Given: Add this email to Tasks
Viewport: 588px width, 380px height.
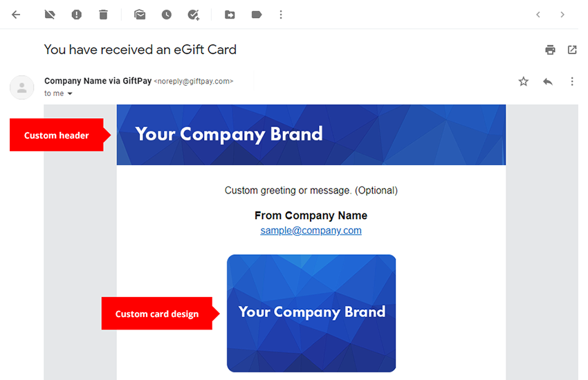Looking at the screenshot, I should (x=194, y=15).
